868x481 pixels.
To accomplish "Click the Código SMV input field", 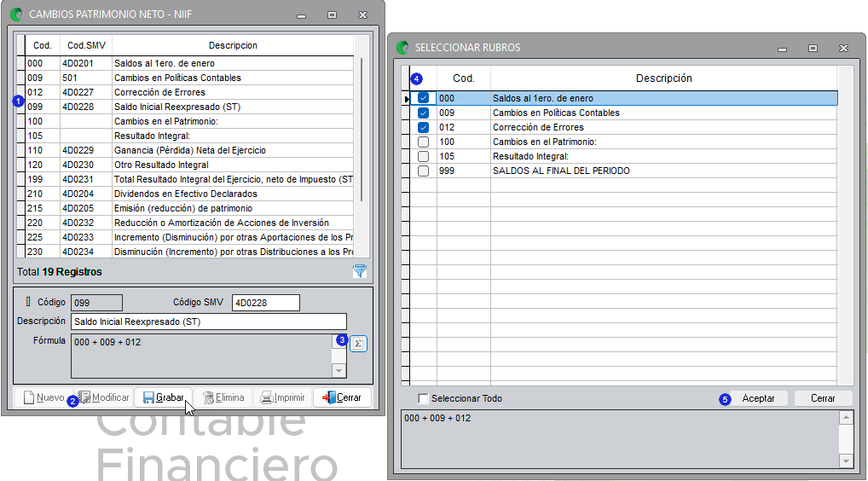I will tap(266, 303).
